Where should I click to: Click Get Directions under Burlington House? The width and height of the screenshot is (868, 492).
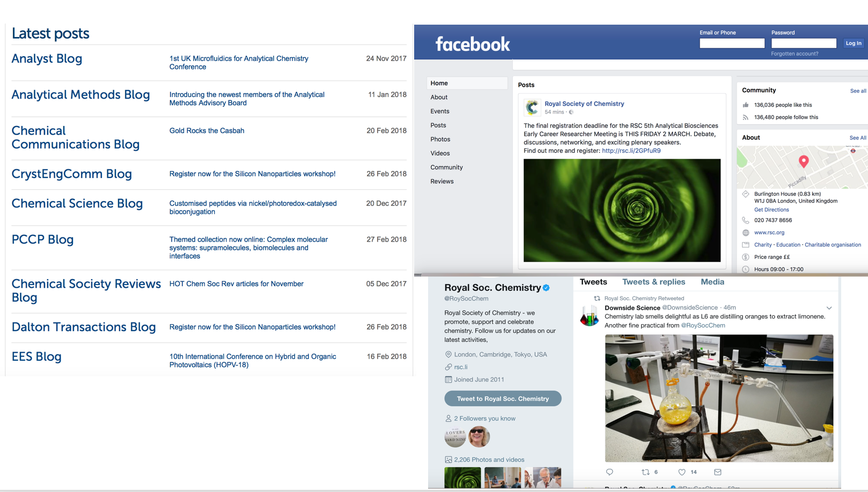[x=771, y=210]
